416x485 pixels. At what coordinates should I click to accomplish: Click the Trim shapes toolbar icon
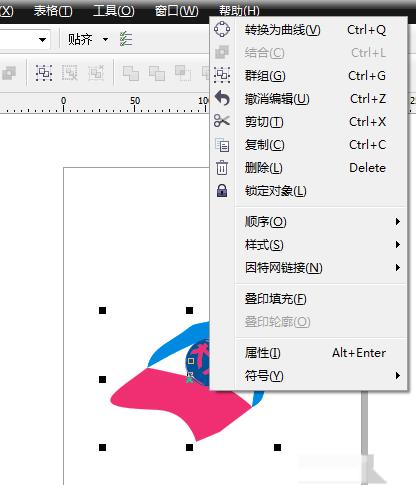157,73
